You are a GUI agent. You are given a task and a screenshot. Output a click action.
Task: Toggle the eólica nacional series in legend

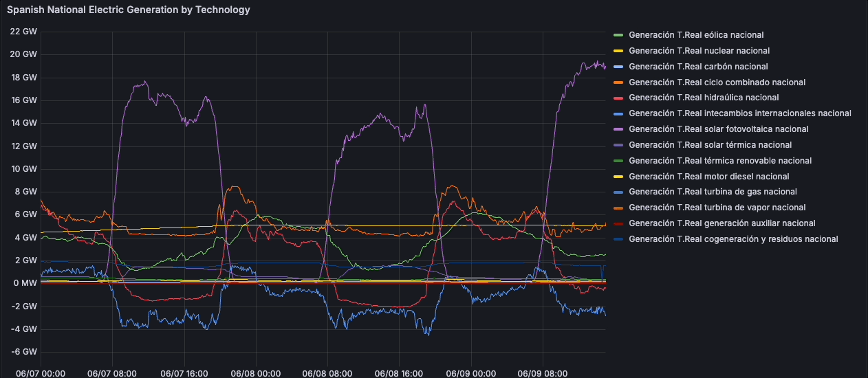pyautogui.click(x=695, y=35)
